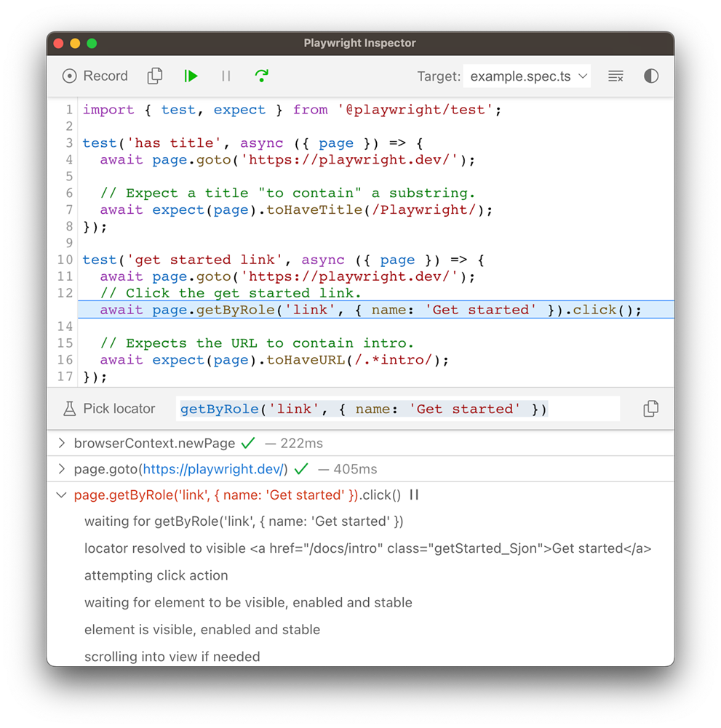This screenshot has width=721, height=728.
Task: Click the page.goto line numbered 11
Action: point(287,276)
